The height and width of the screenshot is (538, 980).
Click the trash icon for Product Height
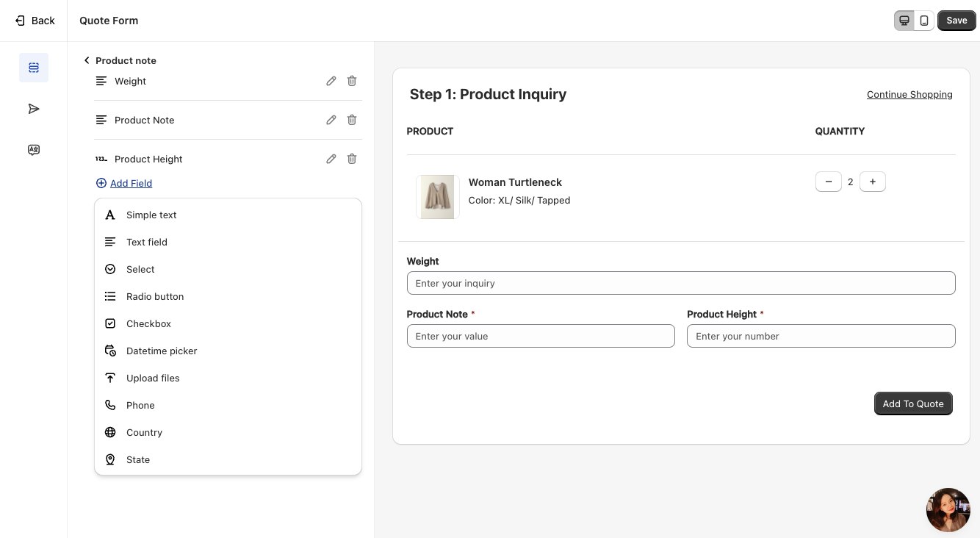click(x=352, y=159)
